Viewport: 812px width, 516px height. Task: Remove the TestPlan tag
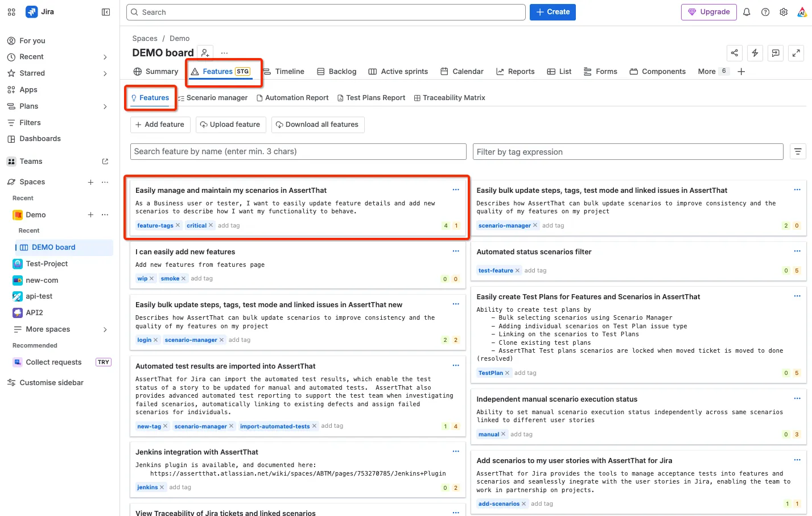click(x=507, y=373)
